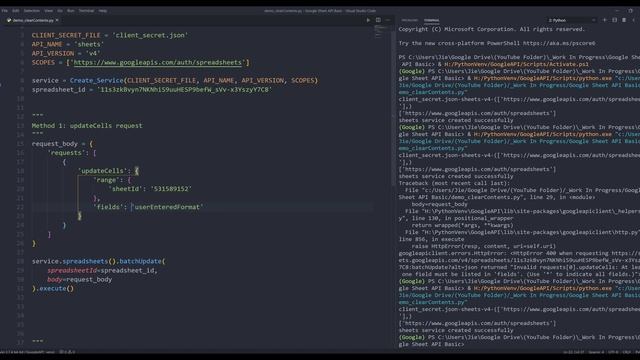Click the Python interpreter status bar entry
The width and height of the screenshot is (640, 360).
coord(27,352)
